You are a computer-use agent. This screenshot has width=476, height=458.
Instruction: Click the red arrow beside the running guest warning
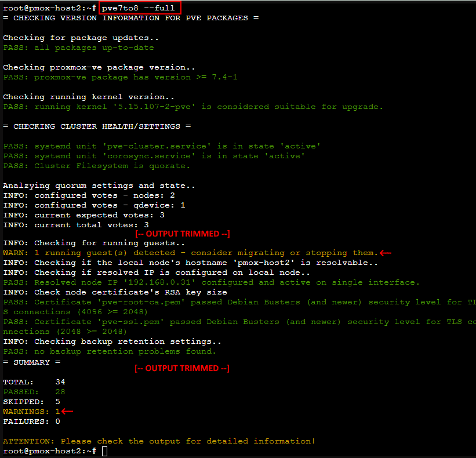coord(386,253)
